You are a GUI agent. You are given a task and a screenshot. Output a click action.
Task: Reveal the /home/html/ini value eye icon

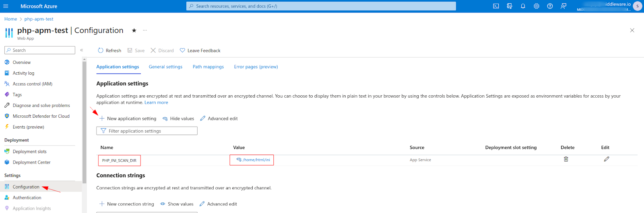tap(239, 160)
